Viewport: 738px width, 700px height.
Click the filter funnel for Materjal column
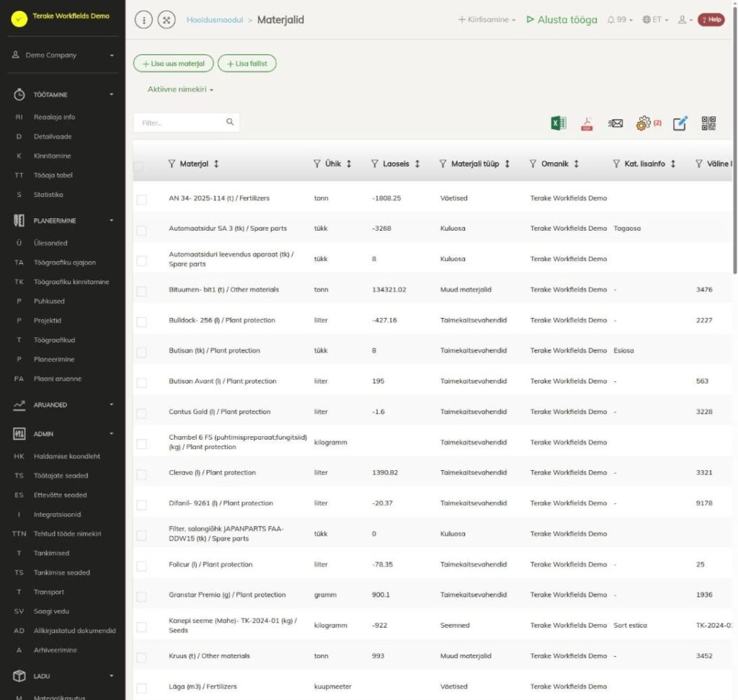[172, 164]
